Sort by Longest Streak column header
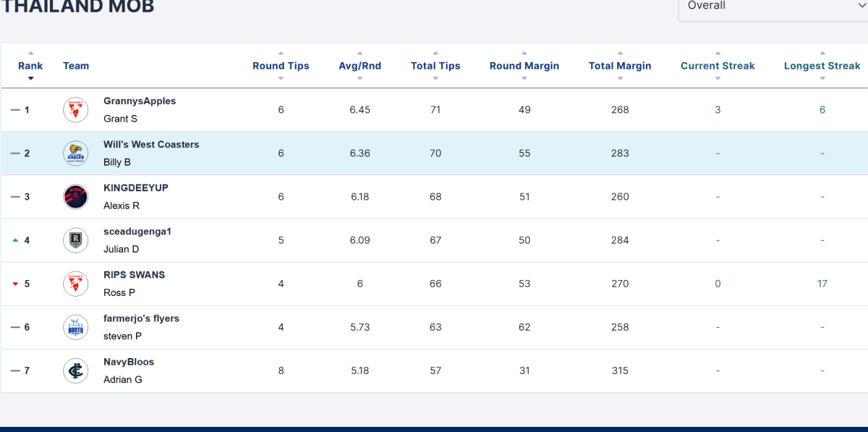 click(x=822, y=66)
